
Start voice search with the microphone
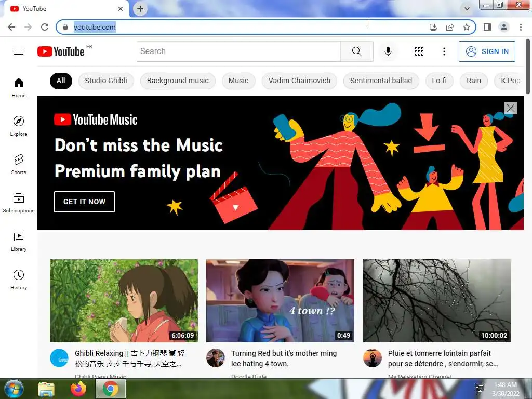tap(388, 51)
